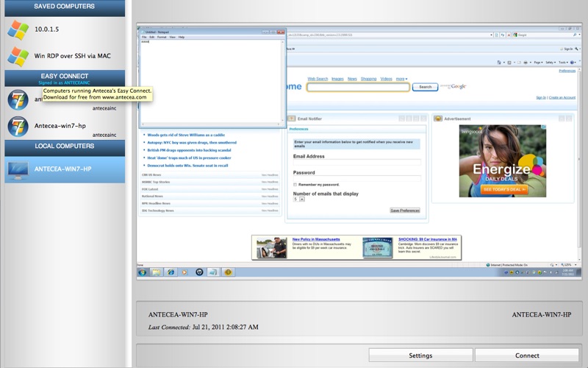The height and width of the screenshot is (368, 588).
Task: Collapse the Saved Computers section header
Action: tap(64, 7)
